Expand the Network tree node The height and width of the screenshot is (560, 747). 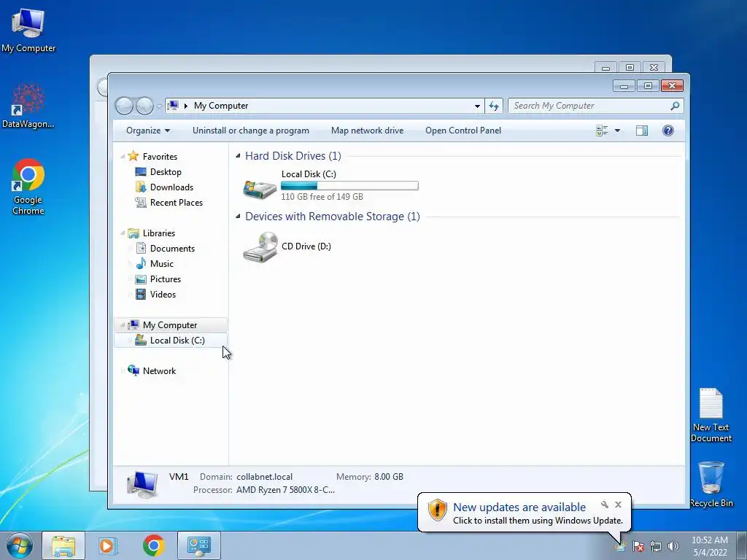123,371
